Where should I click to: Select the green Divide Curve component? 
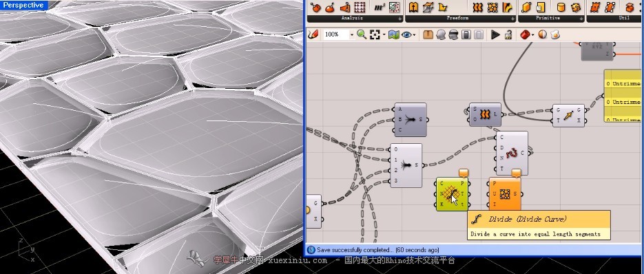pyautogui.click(x=453, y=194)
